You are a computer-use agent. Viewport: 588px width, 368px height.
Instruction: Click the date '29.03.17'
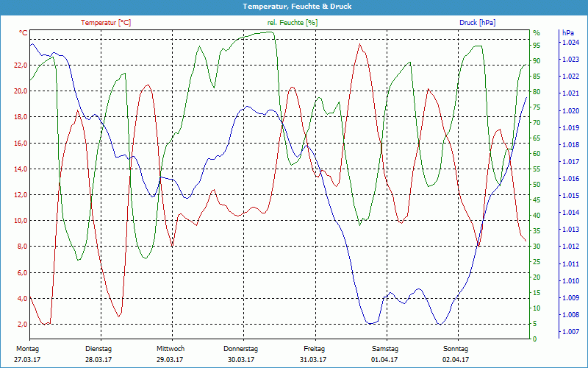tap(170, 360)
